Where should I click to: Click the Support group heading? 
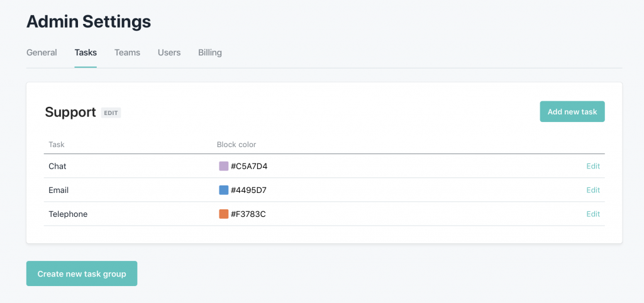coord(70,113)
